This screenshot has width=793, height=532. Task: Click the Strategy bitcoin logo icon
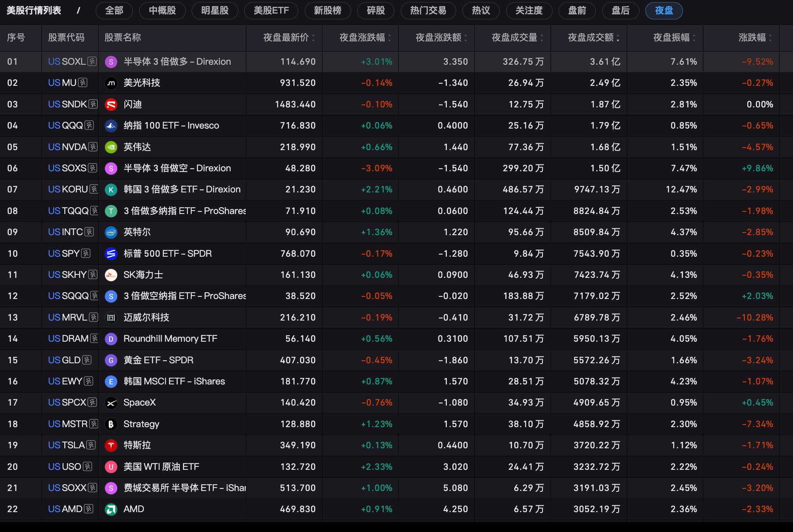(x=111, y=424)
